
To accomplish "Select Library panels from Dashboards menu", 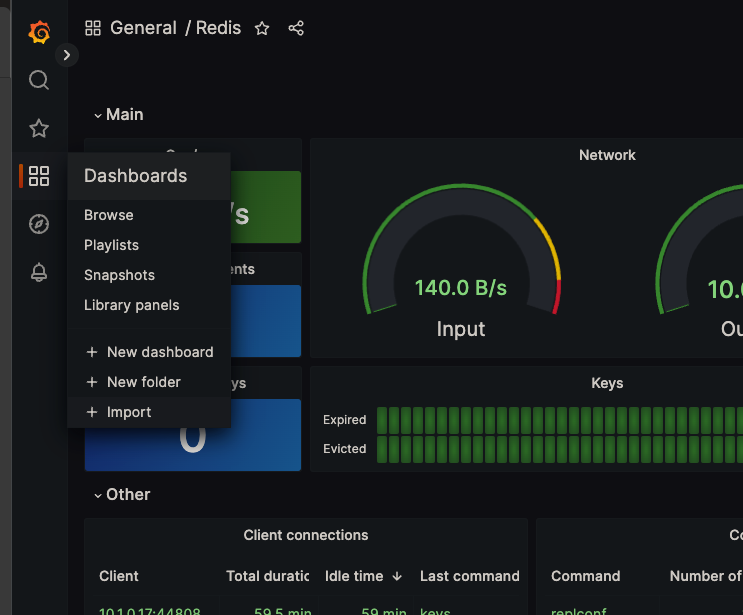I will [x=132, y=305].
